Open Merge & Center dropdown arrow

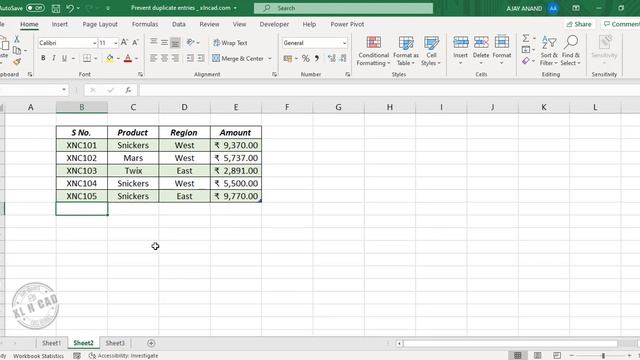(270, 58)
